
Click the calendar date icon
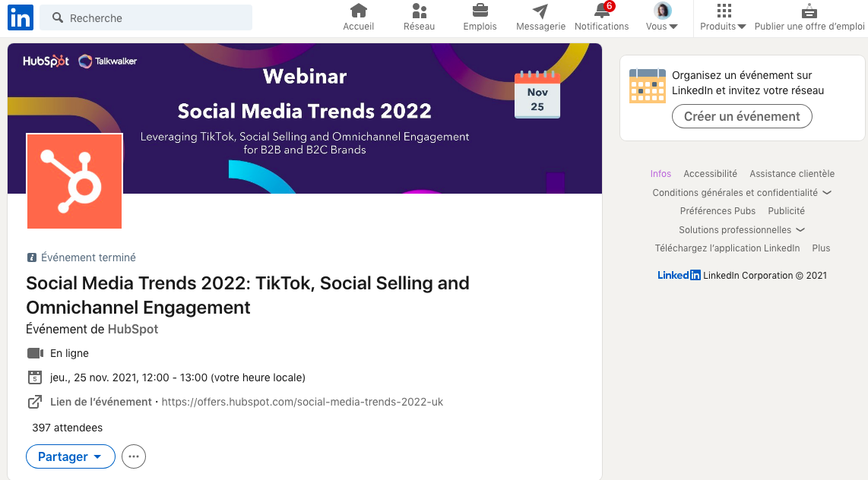click(x=35, y=377)
